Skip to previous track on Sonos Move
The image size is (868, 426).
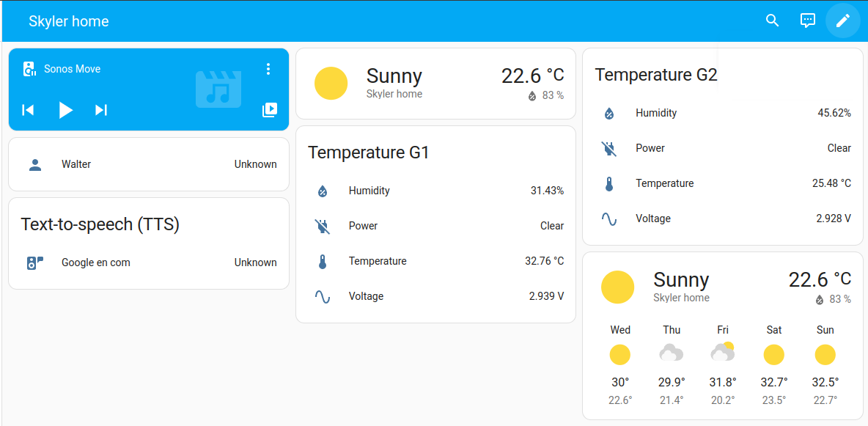(x=28, y=110)
